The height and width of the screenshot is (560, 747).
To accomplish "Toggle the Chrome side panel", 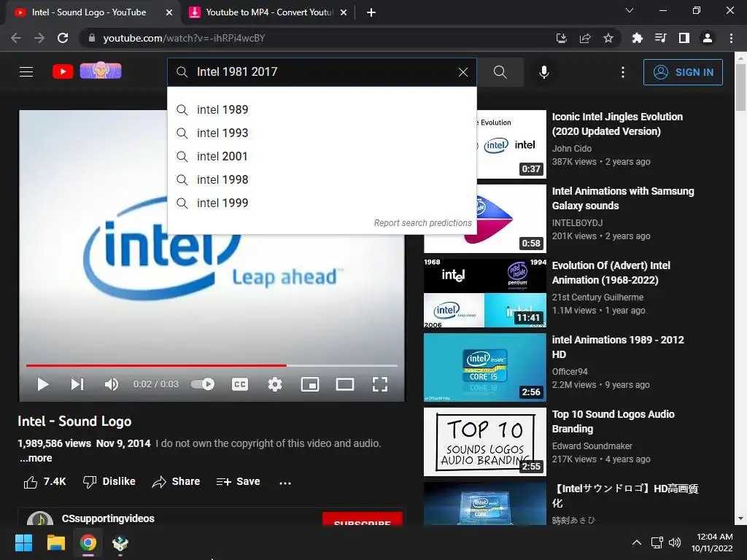I will point(684,38).
